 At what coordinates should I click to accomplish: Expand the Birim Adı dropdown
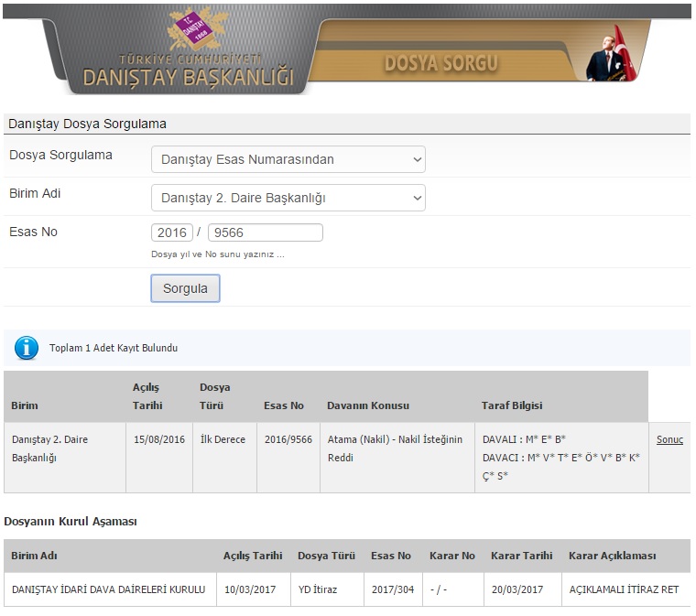(x=288, y=198)
